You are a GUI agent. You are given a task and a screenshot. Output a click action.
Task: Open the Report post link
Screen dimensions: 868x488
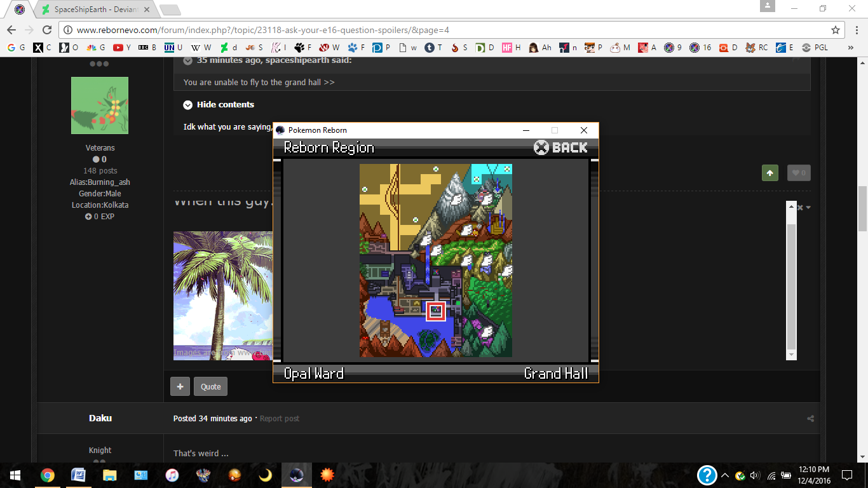(x=279, y=419)
